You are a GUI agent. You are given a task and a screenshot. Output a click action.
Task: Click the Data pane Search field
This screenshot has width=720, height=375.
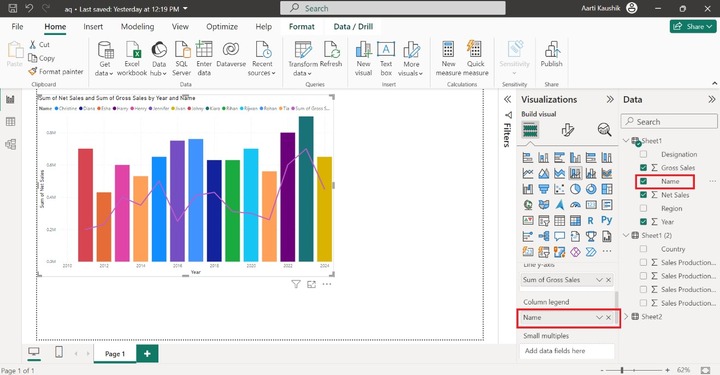(x=669, y=122)
